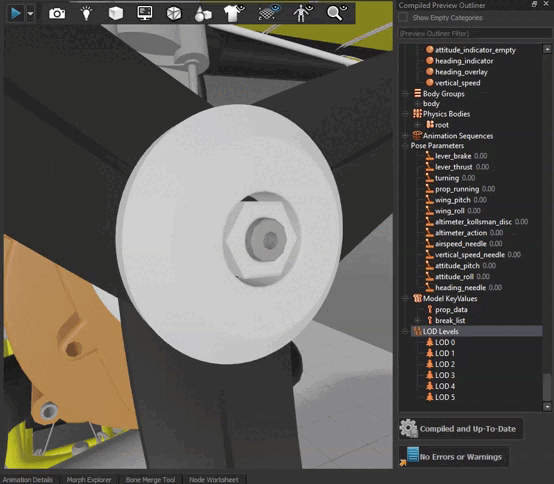Click the Model KeyValues icon
Viewport: 554px width, 484px height.
click(x=418, y=298)
